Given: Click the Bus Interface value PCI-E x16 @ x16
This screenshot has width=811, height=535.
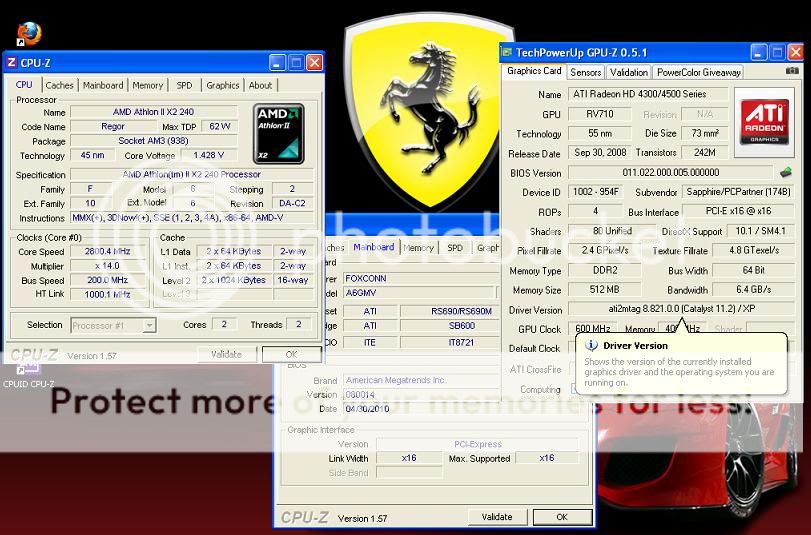Looking at the screenshot, I should coord(738,211).
